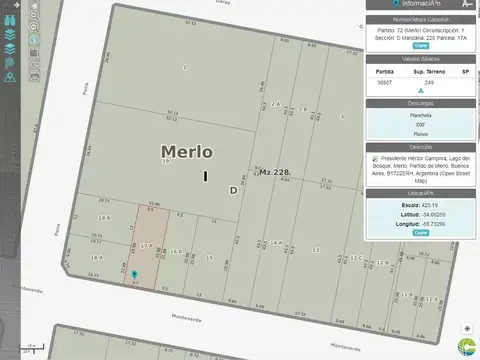Screen dimensions: 480x360
Task: Select parcel 19 on the map
Action: click(x=166, y=161)
